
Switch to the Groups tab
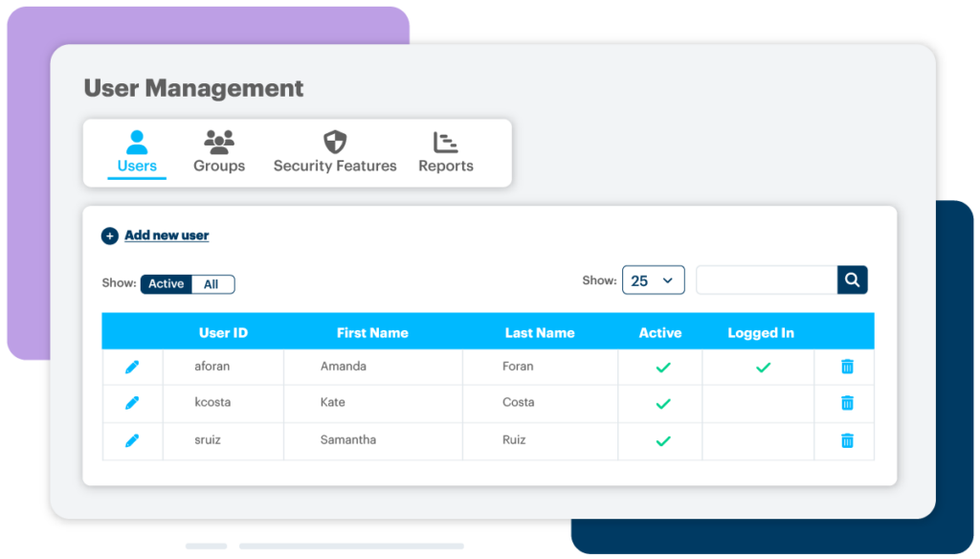point(219,153)
